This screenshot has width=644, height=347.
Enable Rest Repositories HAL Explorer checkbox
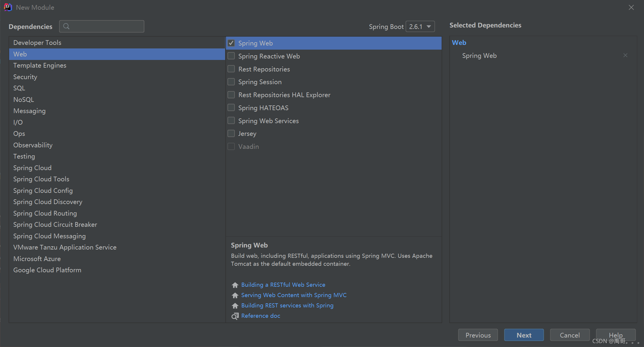231,95
